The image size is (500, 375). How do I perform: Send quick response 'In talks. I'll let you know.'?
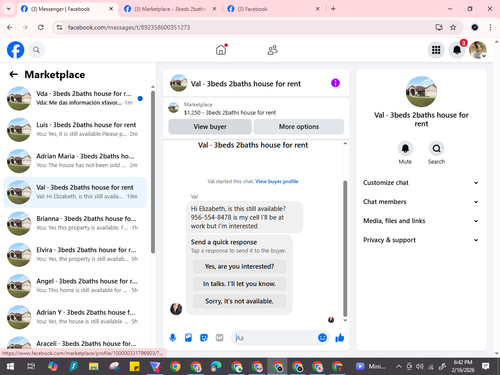coord(239,284)
